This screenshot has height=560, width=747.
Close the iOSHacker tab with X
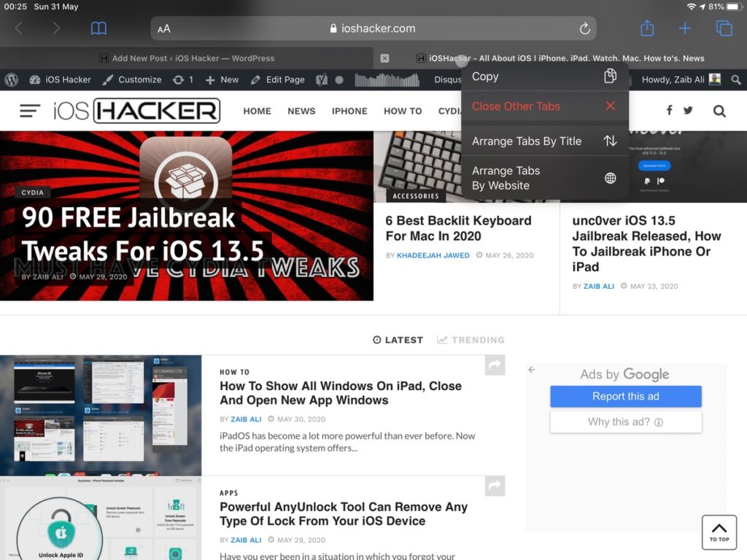[384, 58]
